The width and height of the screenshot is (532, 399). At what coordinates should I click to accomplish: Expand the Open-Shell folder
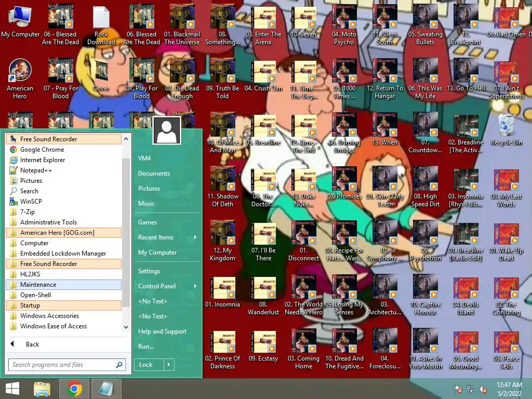(63, 295)
